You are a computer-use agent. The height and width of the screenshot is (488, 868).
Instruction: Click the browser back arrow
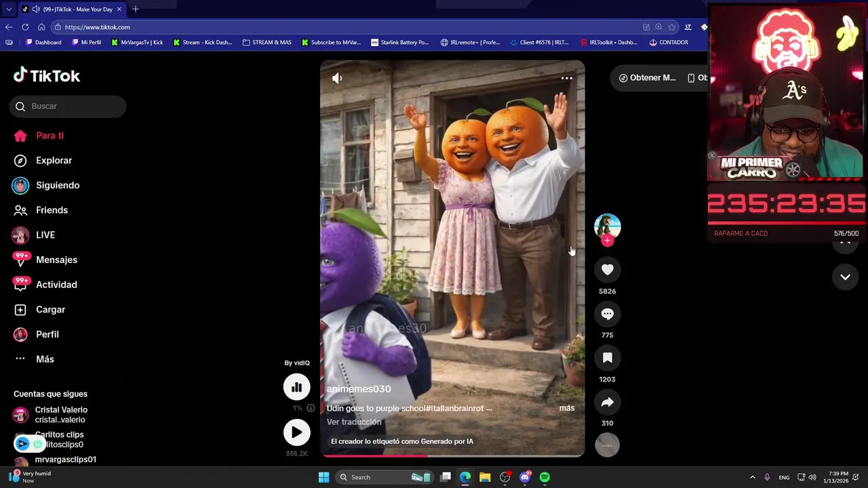click(9, 27)
